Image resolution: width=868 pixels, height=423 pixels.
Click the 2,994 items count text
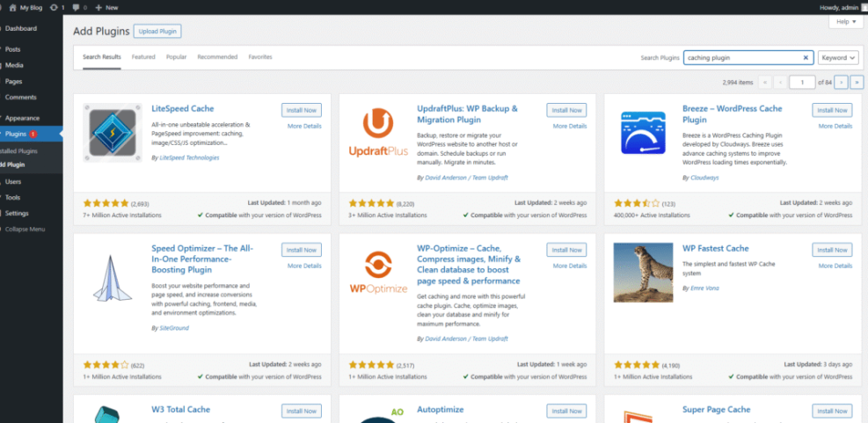click(737, 83)
